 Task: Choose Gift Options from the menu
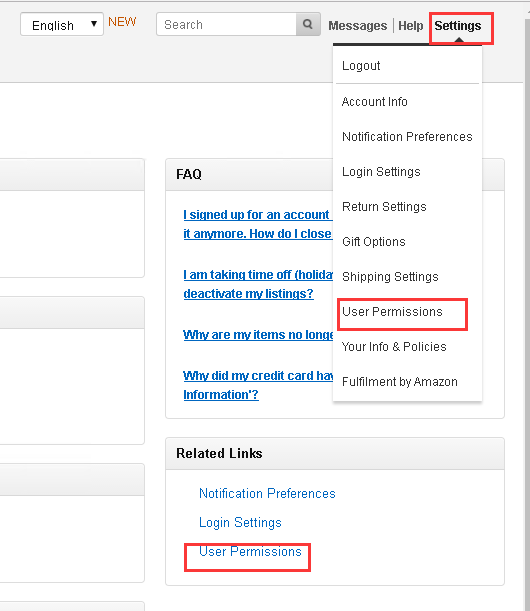[374, 242]
